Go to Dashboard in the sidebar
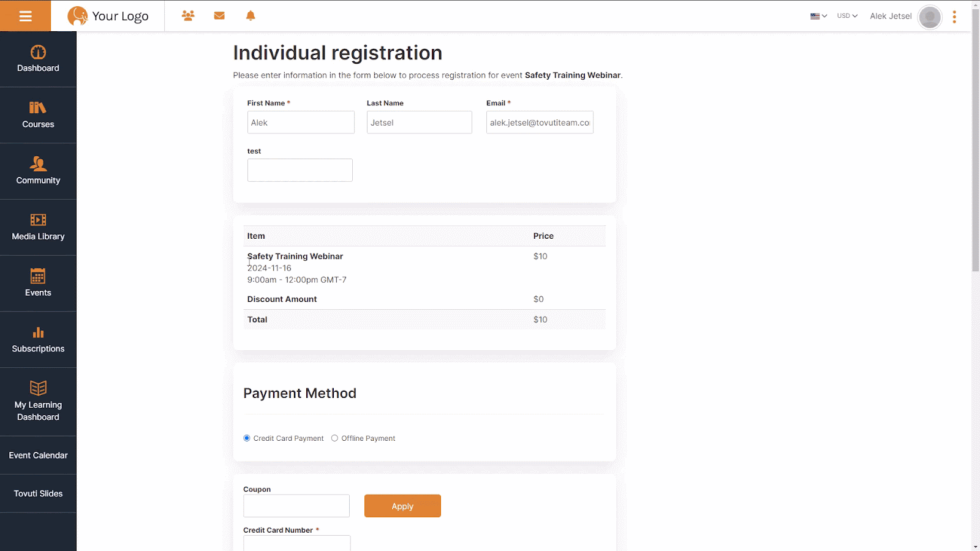Image resolution: width=980 pixels, height=551 pixels. (x=38, y=59)
